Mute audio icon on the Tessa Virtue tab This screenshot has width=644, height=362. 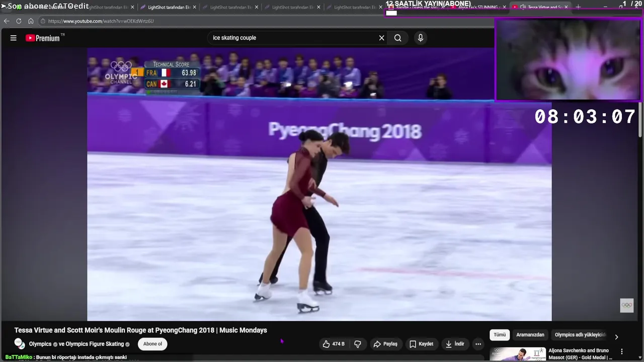pyautogui.click(x=523, y=7)
